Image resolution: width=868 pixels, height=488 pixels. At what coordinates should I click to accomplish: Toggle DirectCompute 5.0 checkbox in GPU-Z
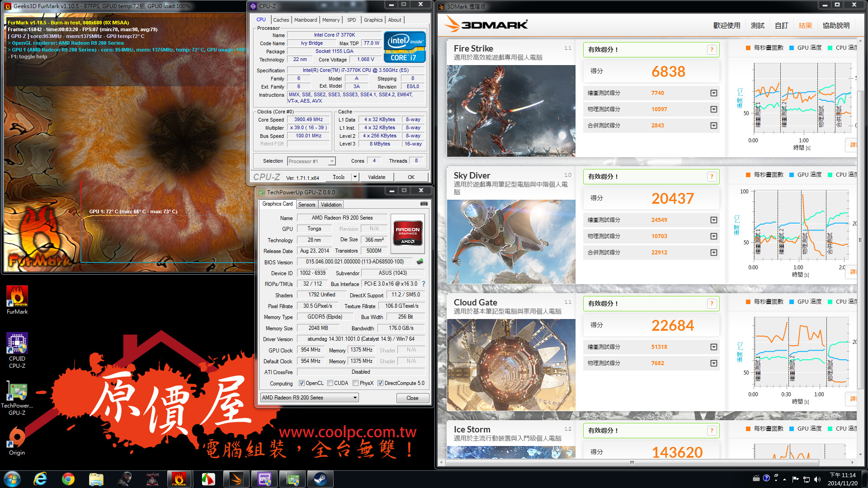click(381, 383)
